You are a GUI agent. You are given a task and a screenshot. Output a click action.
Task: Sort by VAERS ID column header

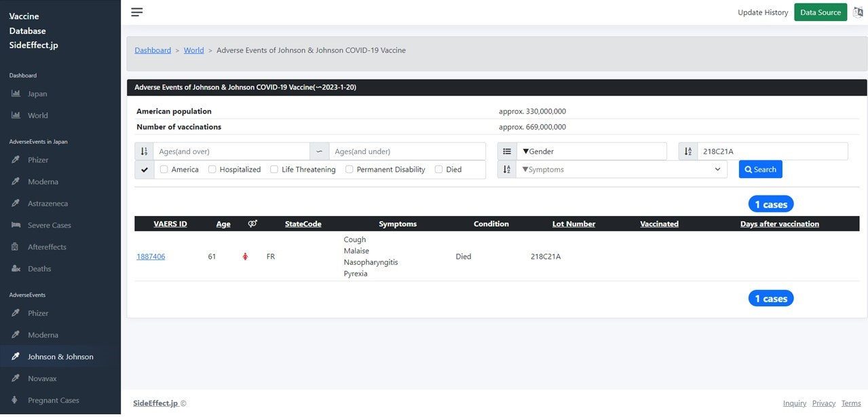170,223
